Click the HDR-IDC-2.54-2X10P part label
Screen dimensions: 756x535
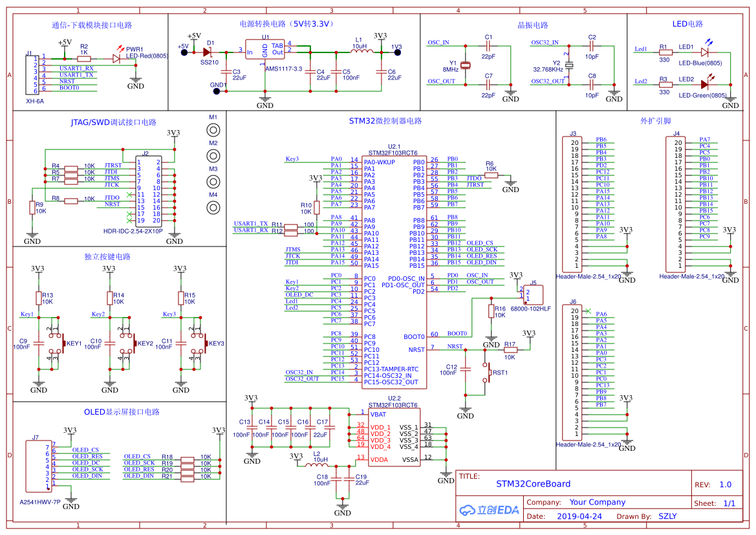[133, 231]
